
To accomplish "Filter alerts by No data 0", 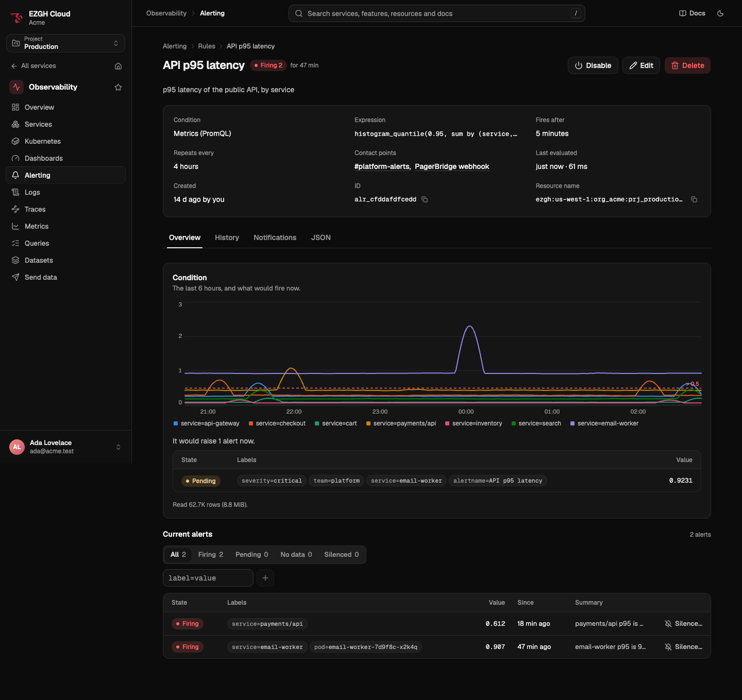I will [x=296, y=555].
